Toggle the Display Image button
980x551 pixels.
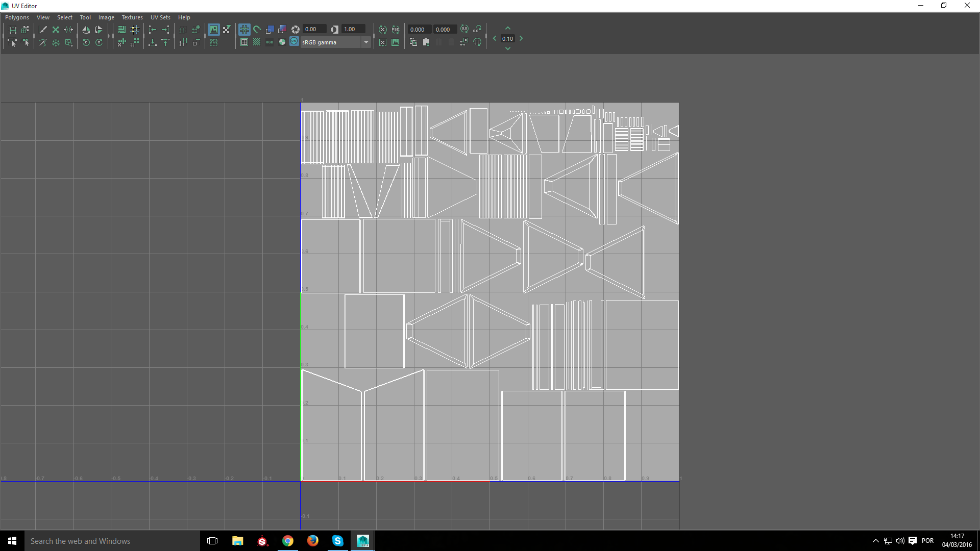click(x=214, y=30)
